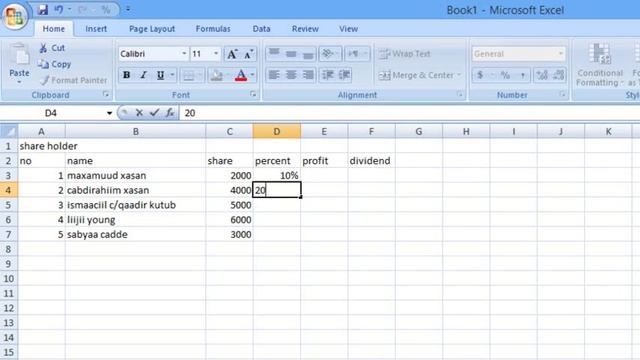Toggle Italic formatting
This screenshot has width=640, height=360.
coord(143,75)
